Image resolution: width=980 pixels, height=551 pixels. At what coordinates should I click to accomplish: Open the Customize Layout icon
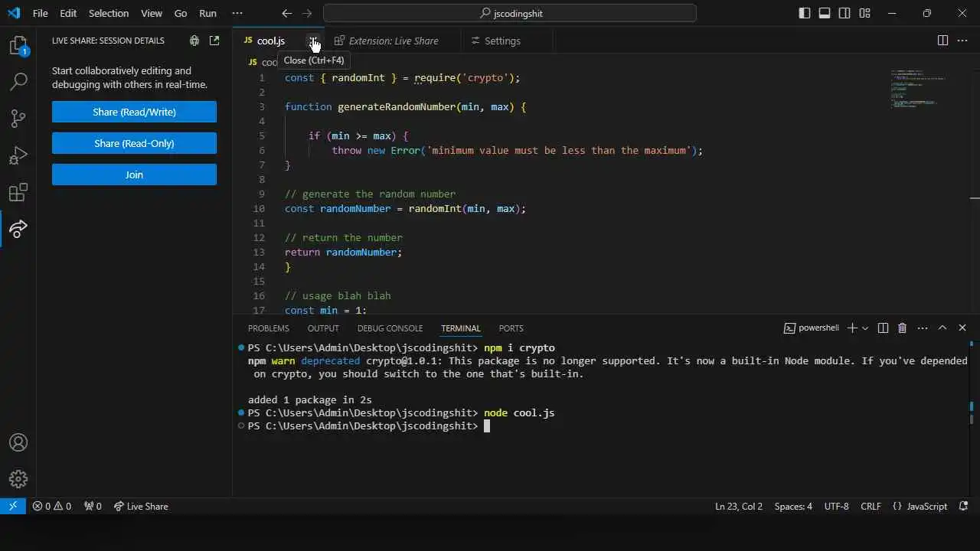pos(864,13)
